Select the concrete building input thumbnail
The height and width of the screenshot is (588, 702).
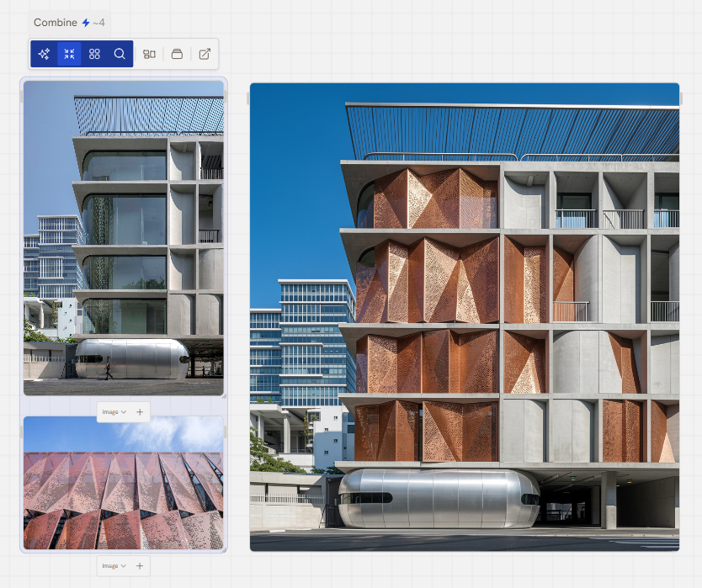[124, 238]
